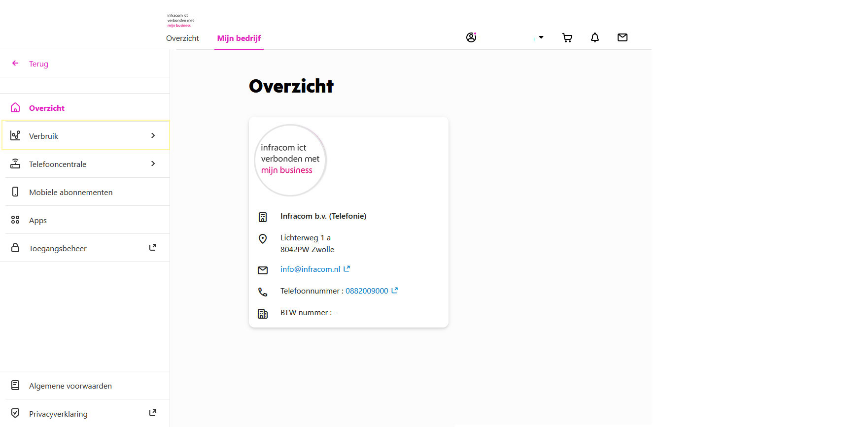Click the home icon beside Overzicht in sidebar
Screen dimensions: 868x427
click(x=15, y=107)
